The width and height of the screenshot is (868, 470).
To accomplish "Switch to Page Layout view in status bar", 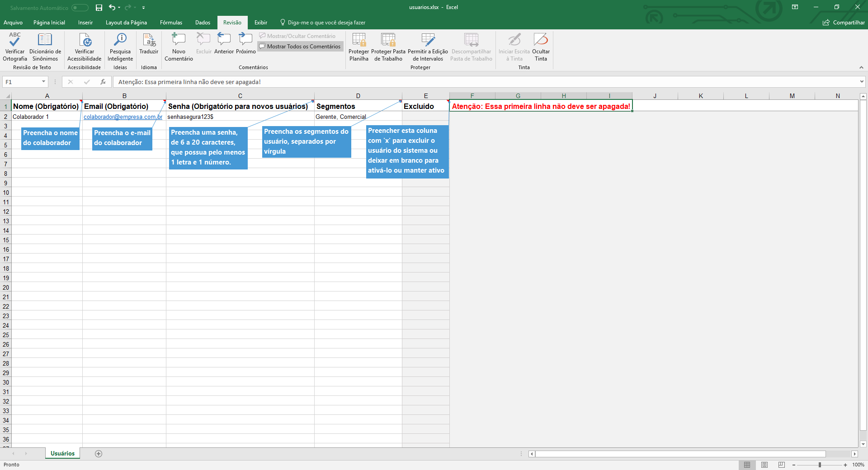I will pos(764,465).
